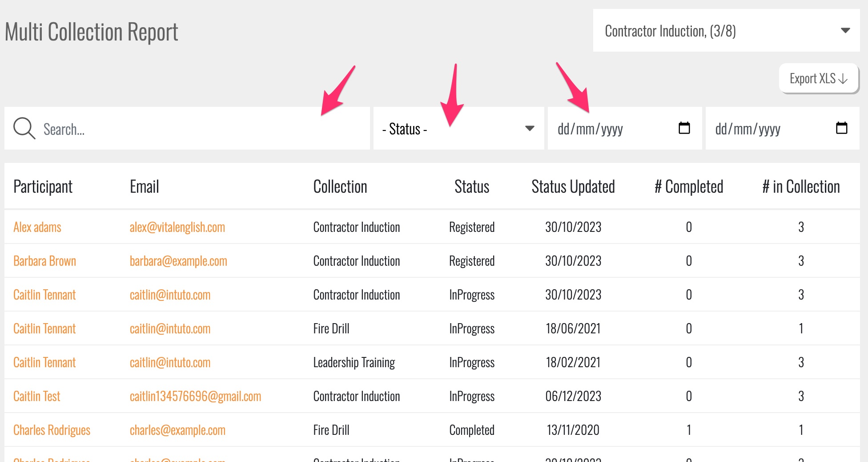Screen dimensions: 868x462
Task: Open the second date field calendar icon
Action: 841,128
